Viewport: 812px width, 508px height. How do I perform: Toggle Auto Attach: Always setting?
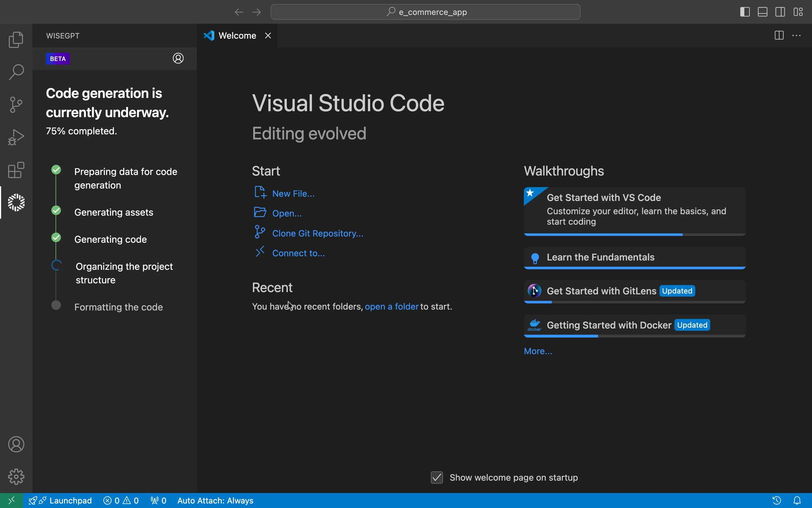[215, 501]
